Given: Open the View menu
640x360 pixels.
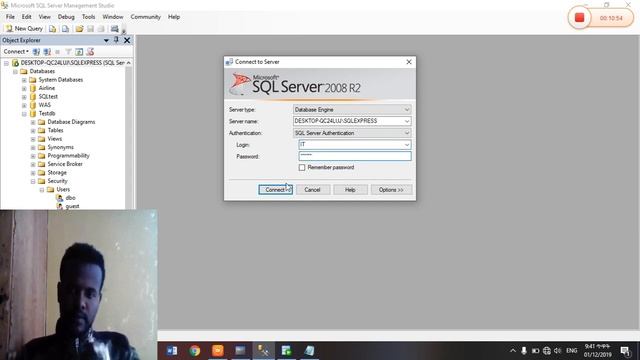Looking at the screenshot, I should (44, 17).
